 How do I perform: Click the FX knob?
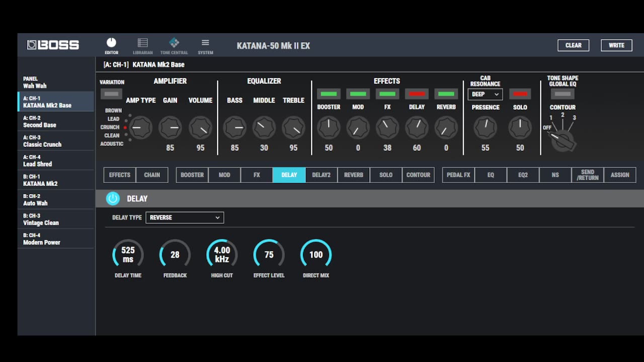click(x=387, y=128)
